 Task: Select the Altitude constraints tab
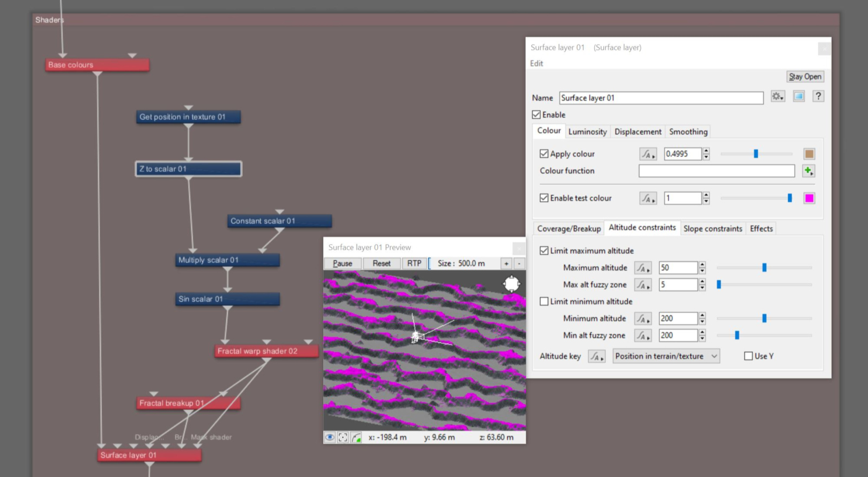(x=642, y=228)
